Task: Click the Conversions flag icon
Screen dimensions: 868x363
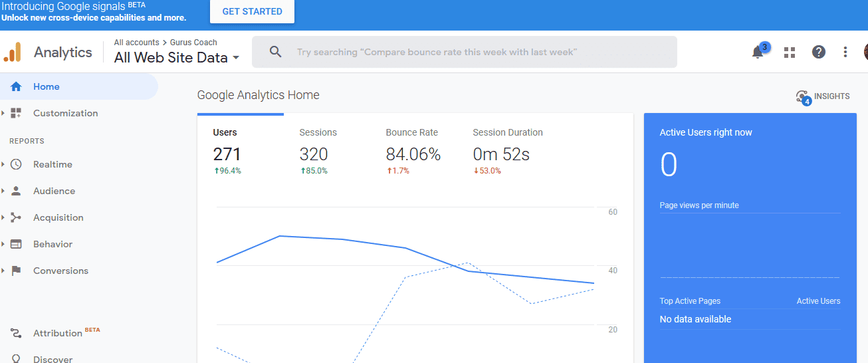Action: tap(16, 271)
